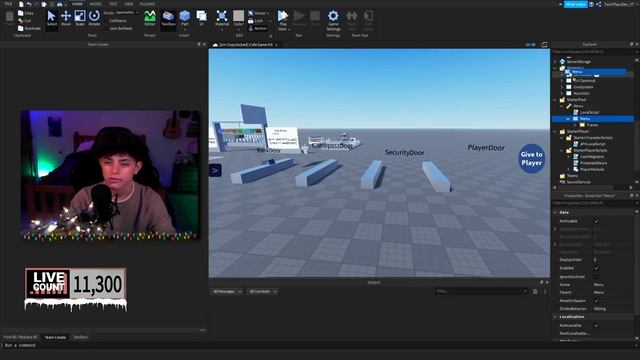Select the PlayerModule item in Explorer
640x360 pixels.
(592, 169)
